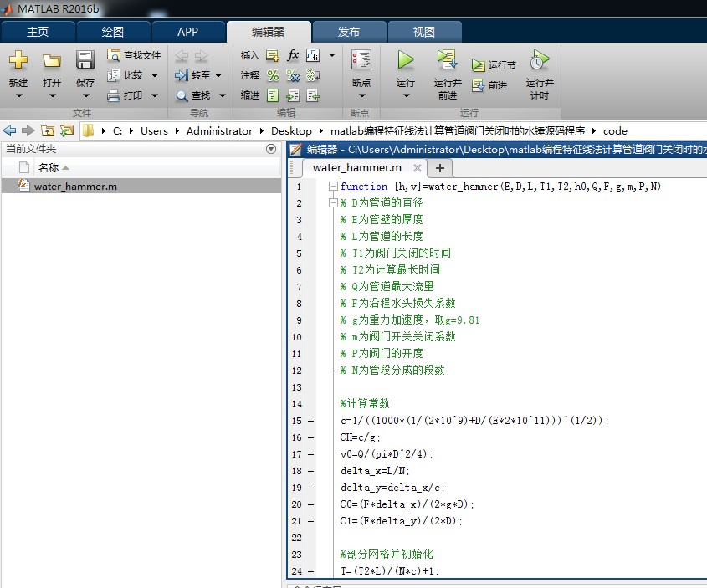
Task: Click the 打开 (Open) folder icon
Action: pyautogui.click(x=52, y=60)
